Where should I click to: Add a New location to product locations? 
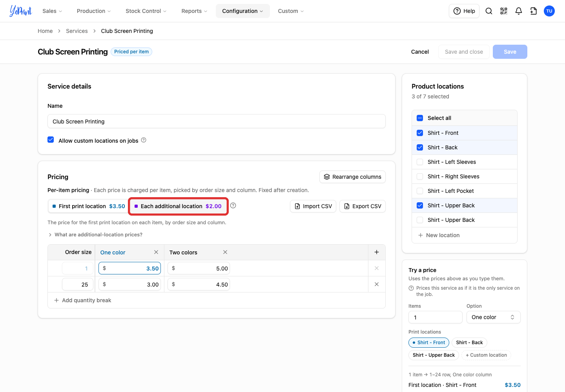click(439, 235)
